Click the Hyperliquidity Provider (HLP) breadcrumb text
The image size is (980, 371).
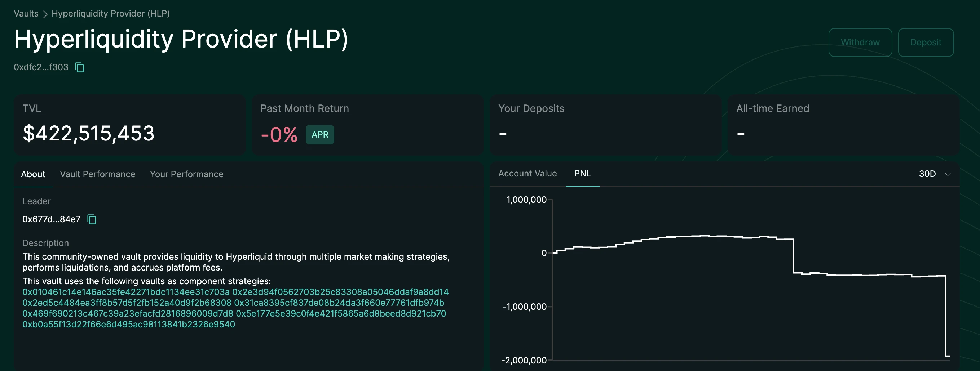tap(111, 14)
